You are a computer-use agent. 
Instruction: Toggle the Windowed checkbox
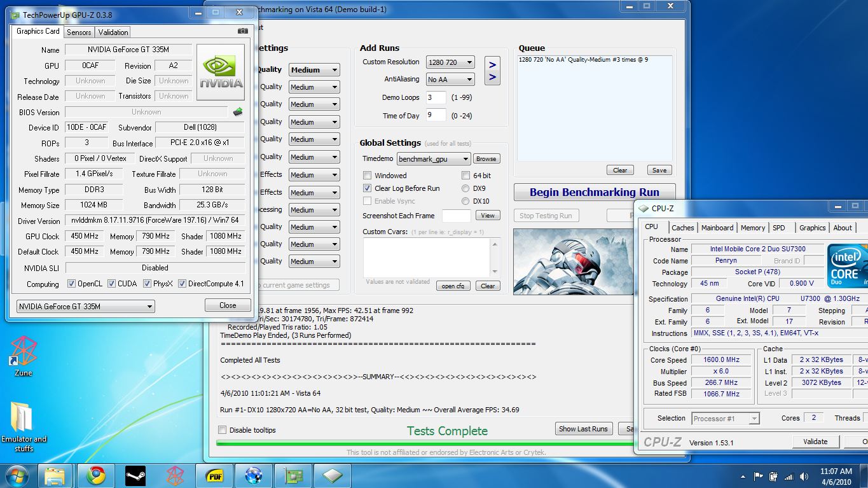367,176
